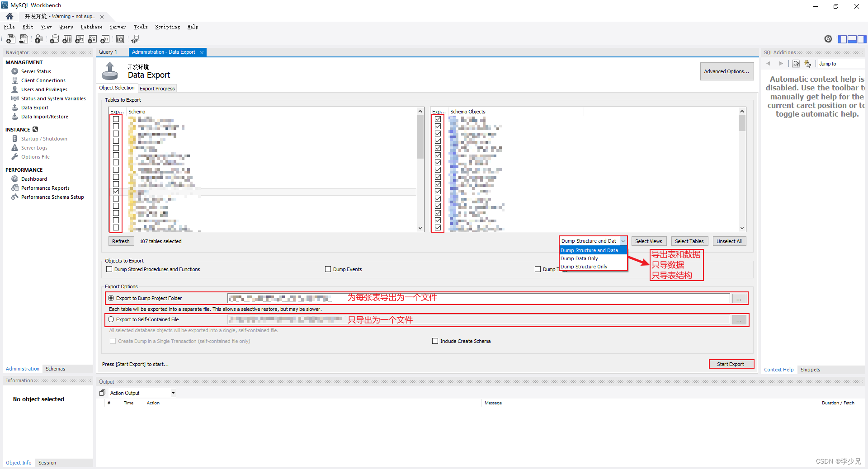Enable Dump Stored Procedures and Functions

[109, 269]
